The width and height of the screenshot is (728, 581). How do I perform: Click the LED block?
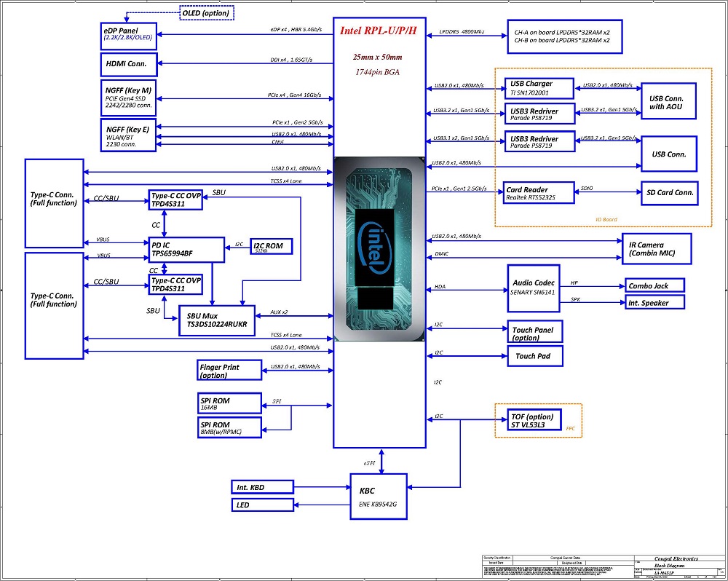click(263, 505)
